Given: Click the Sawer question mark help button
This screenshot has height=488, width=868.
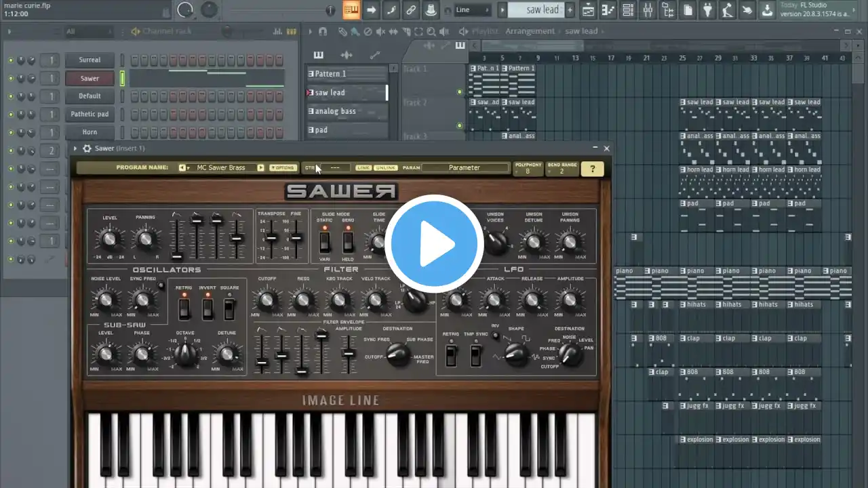Looking at the screenshot, I should [x=592, y=169].
